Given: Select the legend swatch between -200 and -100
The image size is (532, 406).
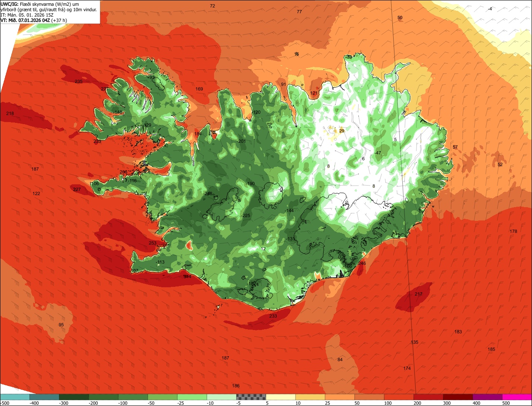Looking at the screenshot, I should point(103,397).
